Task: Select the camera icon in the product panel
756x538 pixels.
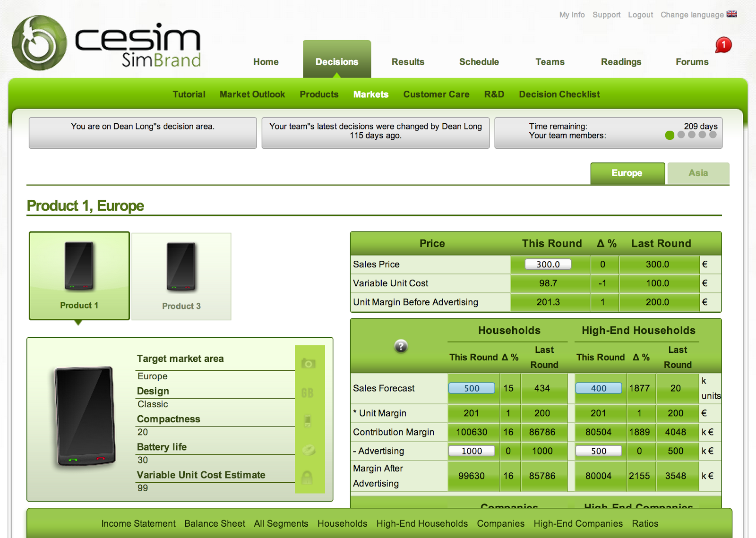Action: point(309,364)
